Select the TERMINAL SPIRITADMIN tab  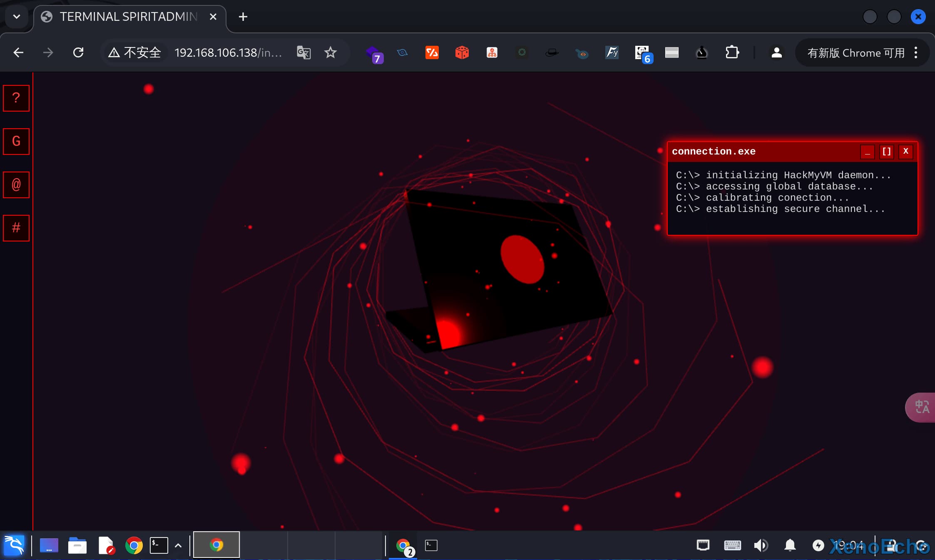[128, 17]
